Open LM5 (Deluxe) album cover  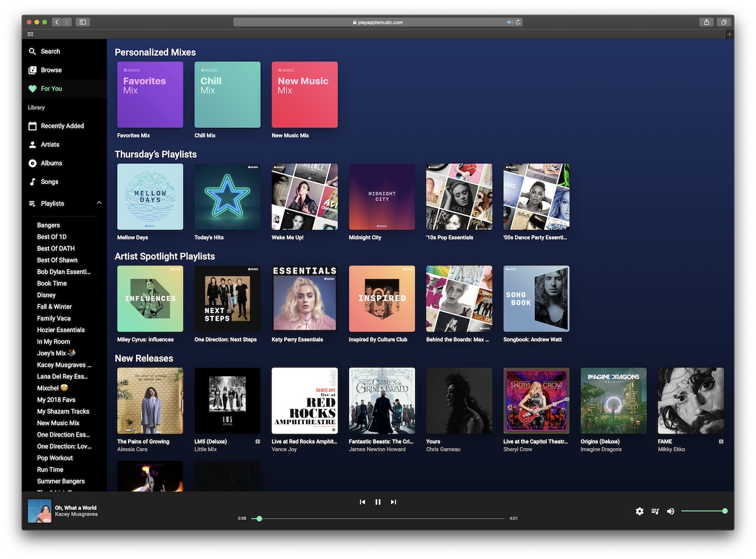click(x=227, y=401)
